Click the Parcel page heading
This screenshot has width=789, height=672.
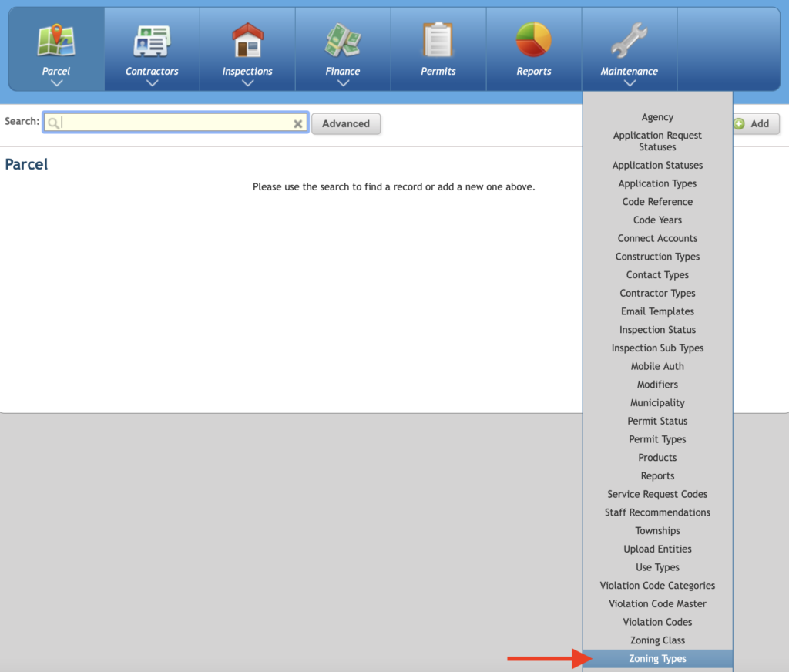click(x=26, y=165)
